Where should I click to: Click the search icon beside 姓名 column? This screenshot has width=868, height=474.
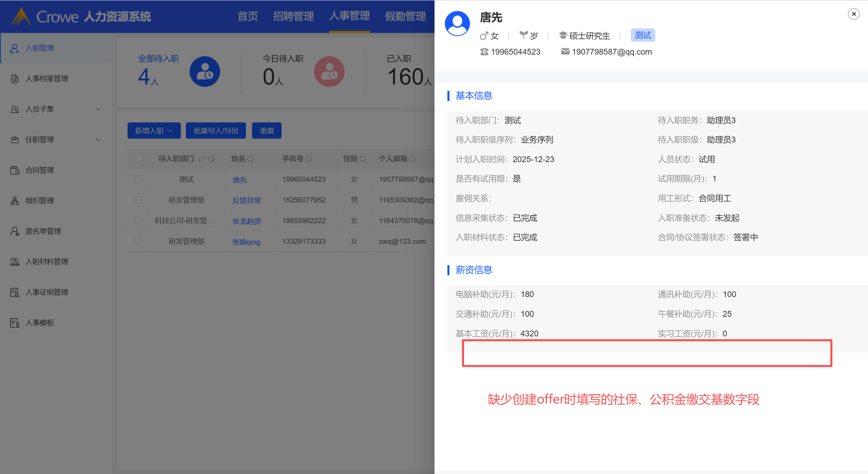tap(251, 159)
